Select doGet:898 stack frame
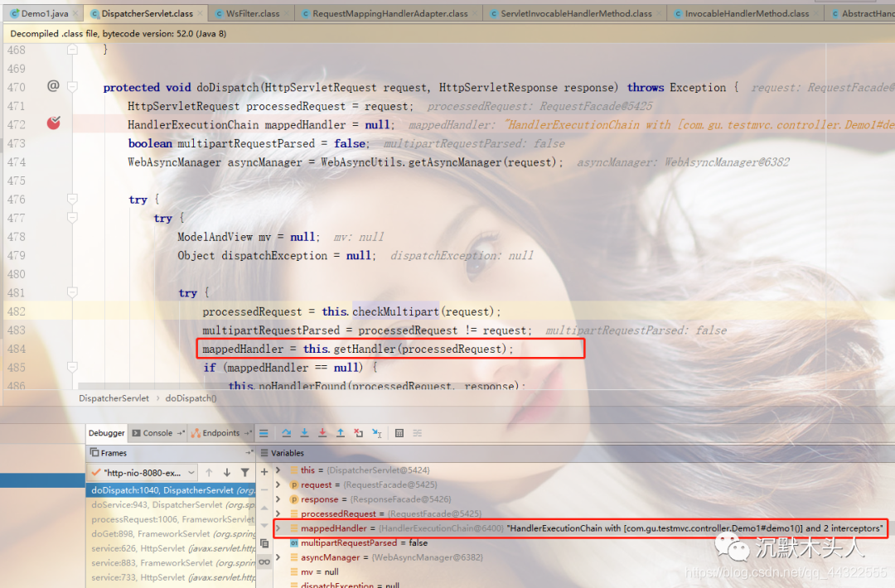Viewport: 895px width, 588px height. click(172, 534)
